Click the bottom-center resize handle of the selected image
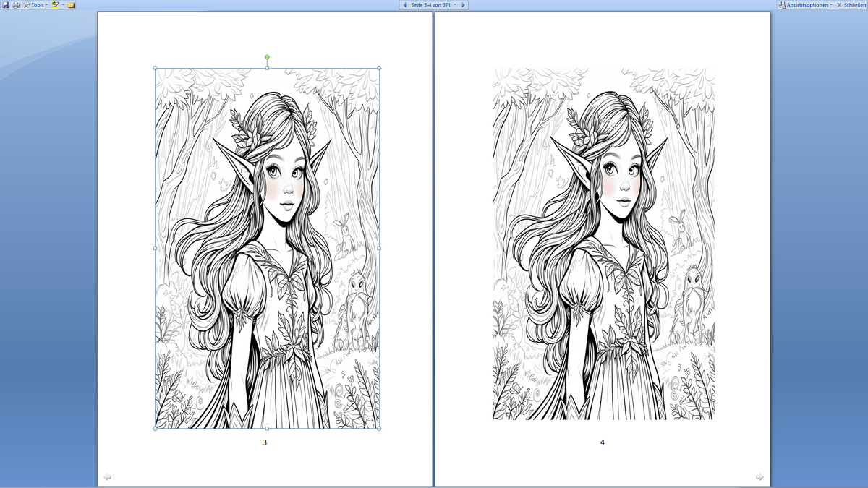Screen dimensions: 868x488 [x=267, y=429]
